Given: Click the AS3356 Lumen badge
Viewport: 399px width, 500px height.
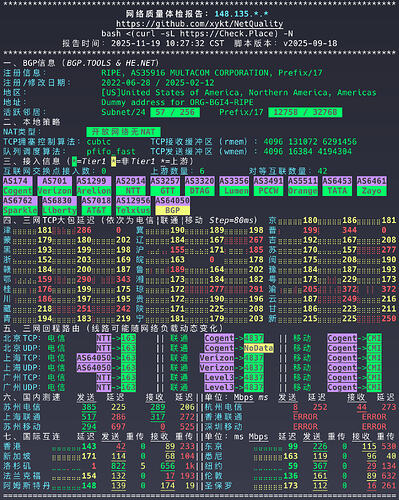Looking at the screenshot, I should coord(234,186).
